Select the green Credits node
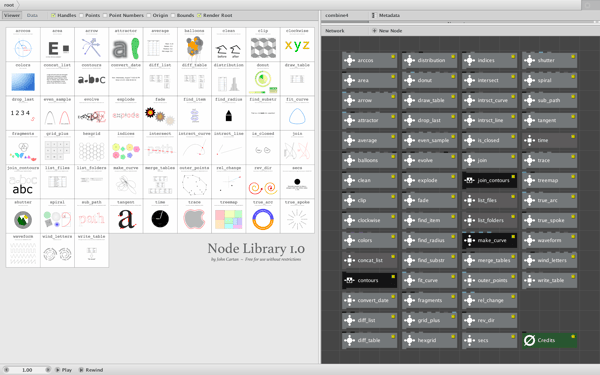This screenshot has width=600, height=375. pyautogui.click(x=549, y=340)
